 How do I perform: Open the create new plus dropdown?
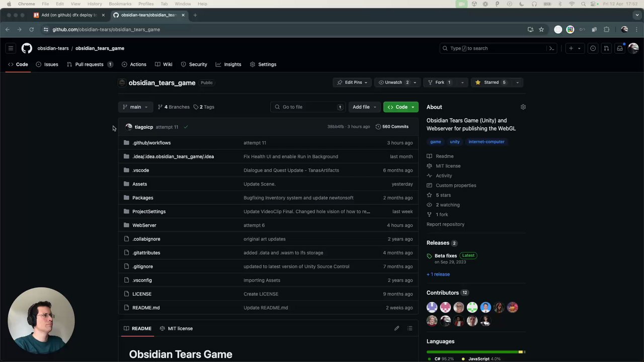click(574, 48)
